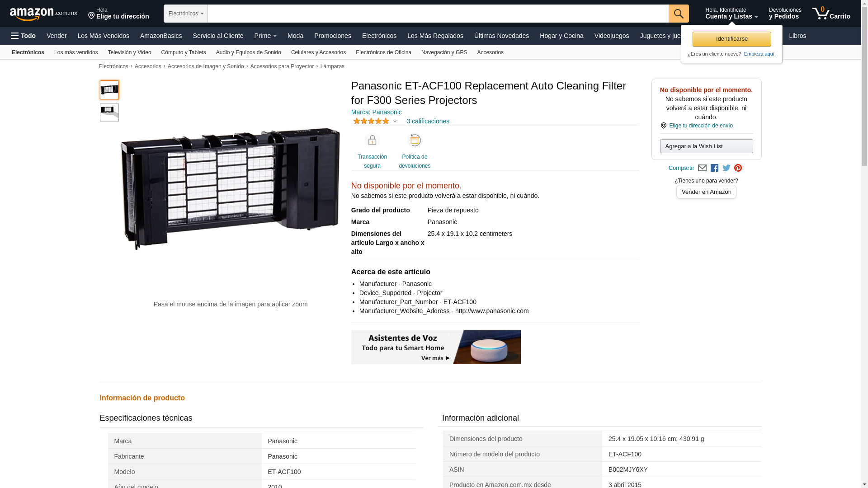Click the secure transaction lock icon
This screenshot has width=868, height=488.
(x=372, y=141)
